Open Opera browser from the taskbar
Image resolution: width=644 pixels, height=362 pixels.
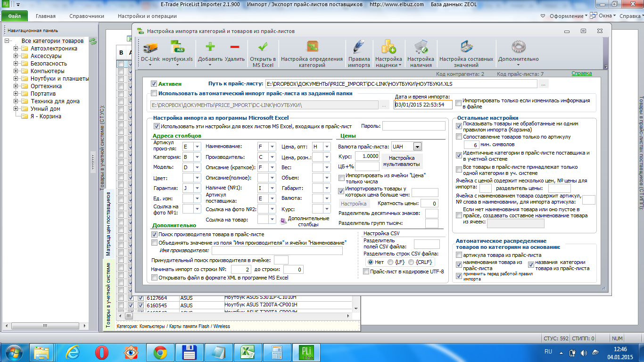tap(102, 352)
